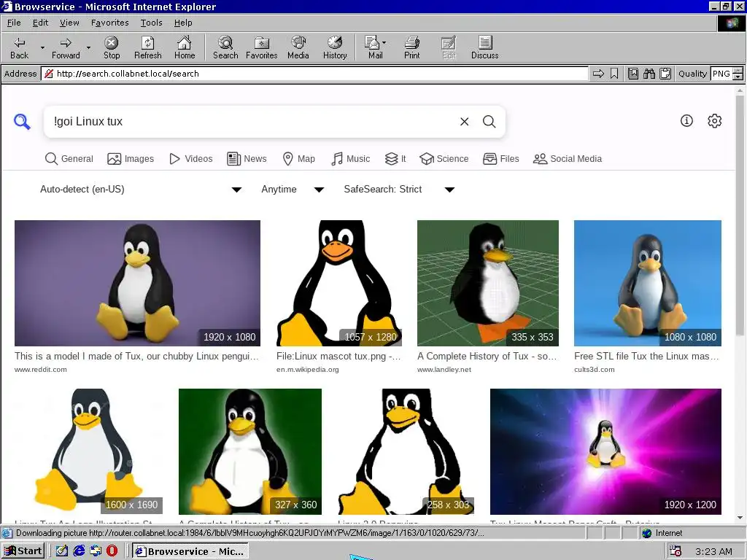Open the Edit menu
This screenshot has width=747, height=560.
[x=40, y=23]
